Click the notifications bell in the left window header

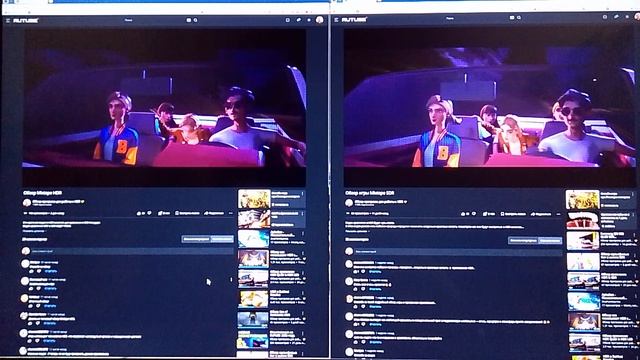(x=309, y=20)
